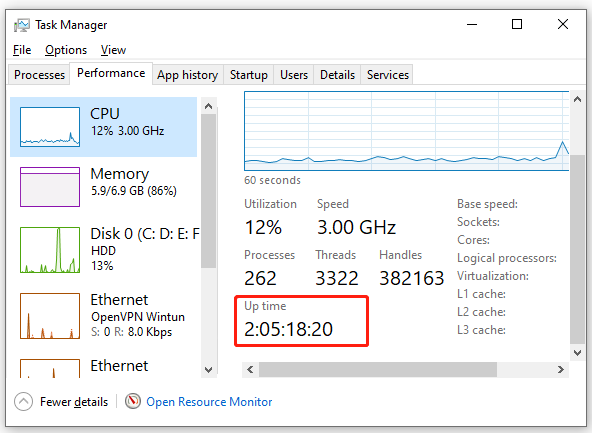Select the OpenVPN Wintun Ethernet thumbnail
Screen dimensions: 592x433
(50, 316)
